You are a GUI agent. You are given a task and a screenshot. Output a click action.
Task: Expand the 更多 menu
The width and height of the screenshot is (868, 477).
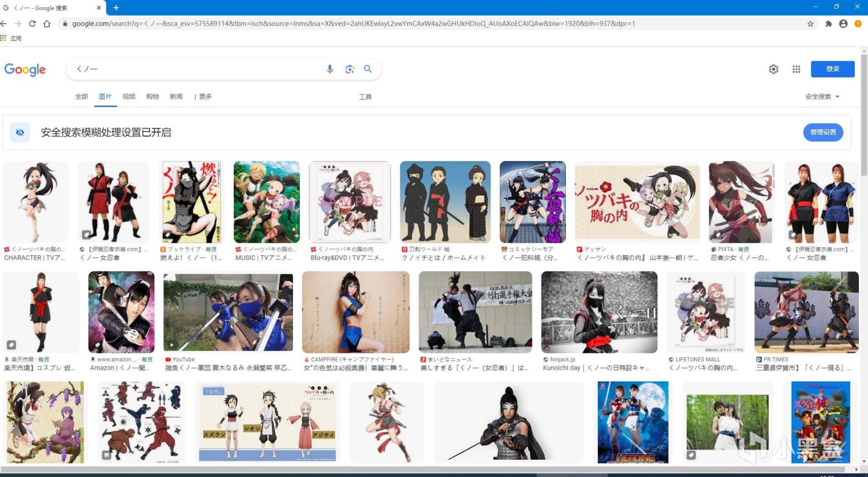point(203,97)
